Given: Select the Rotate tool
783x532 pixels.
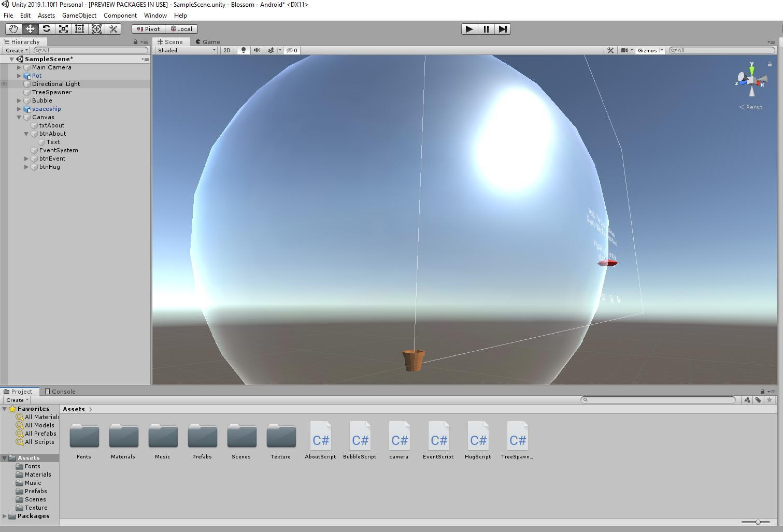Looking at the screenshot, I should (47, 29).
